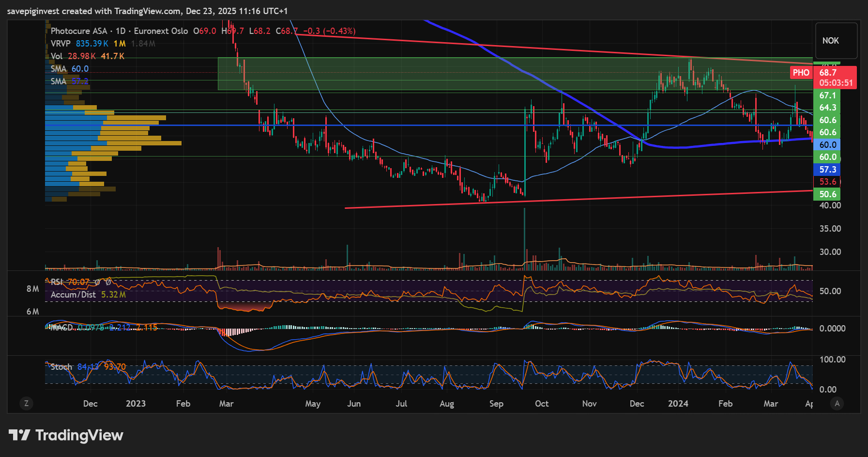This screenshot has height=457, width=868.
Task: Click the TradingView logo
Action: tap(66, 435)
